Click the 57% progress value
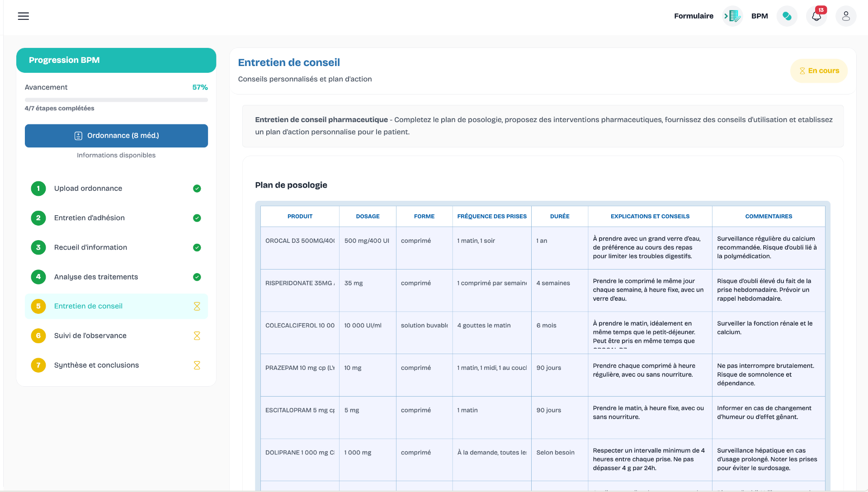This screenshot has height=492, width=868. (200, 87)
